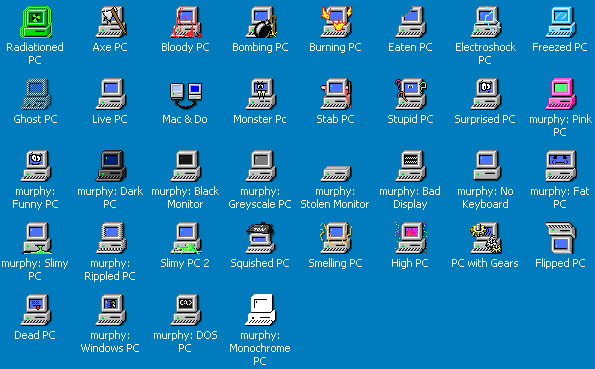595x369 pixels.
Task: Select the Ghost PC icon
Action: click(x=35, y=94)
